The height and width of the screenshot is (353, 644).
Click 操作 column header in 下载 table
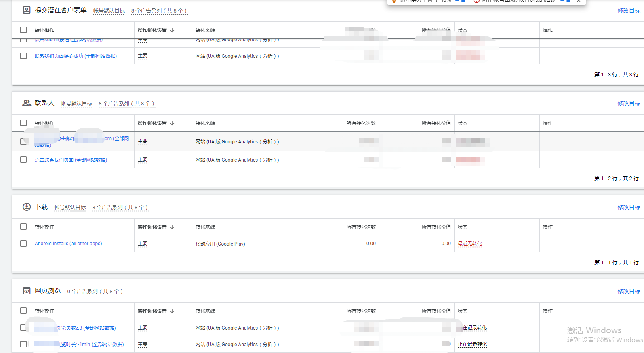point(548,227)
